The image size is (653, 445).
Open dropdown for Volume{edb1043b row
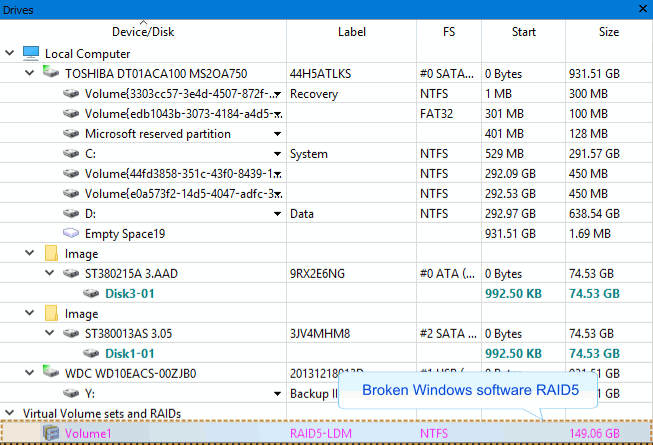click(279, 114)
